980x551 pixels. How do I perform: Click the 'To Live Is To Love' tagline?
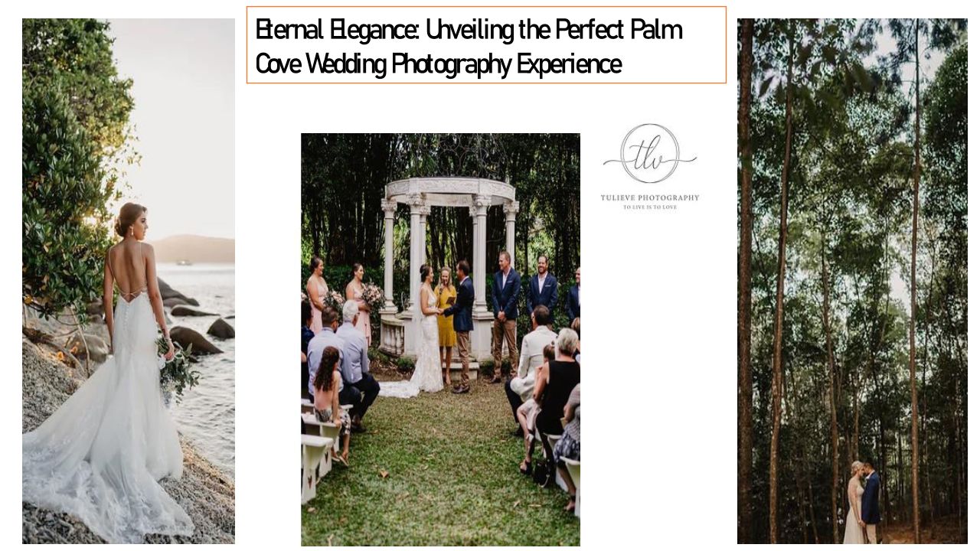click(x=650, y=207)
